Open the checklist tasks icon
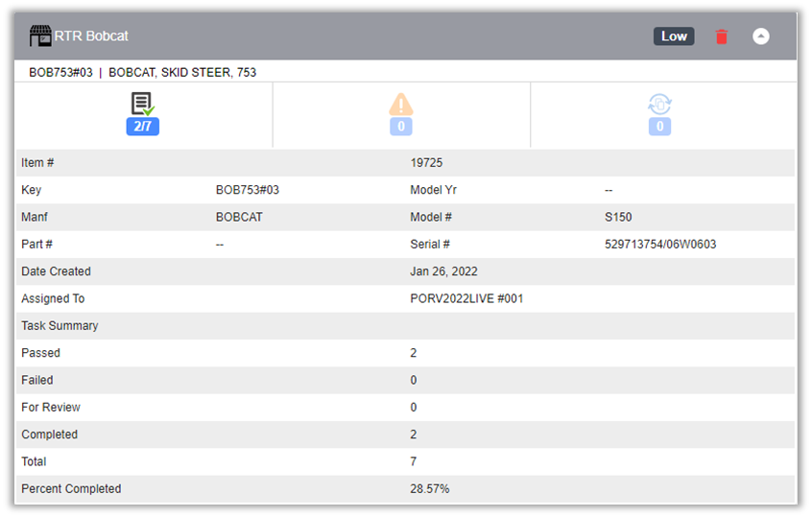The image size is (812, 517). pyautogui.click(x=142, y=105)
